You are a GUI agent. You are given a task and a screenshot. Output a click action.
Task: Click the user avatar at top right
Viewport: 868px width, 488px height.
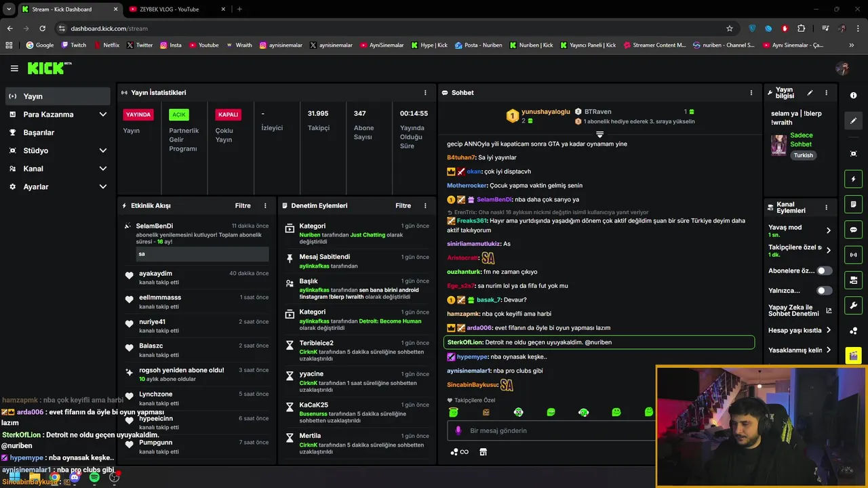point(842,68)
